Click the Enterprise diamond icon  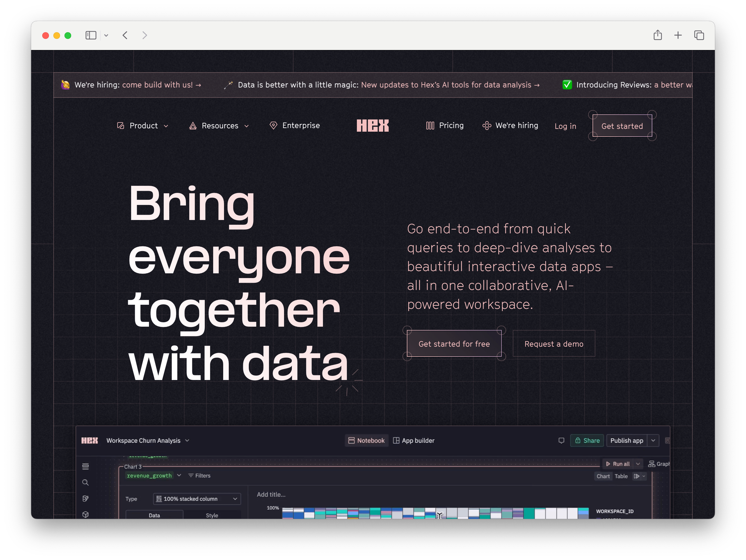click(273, 126)
